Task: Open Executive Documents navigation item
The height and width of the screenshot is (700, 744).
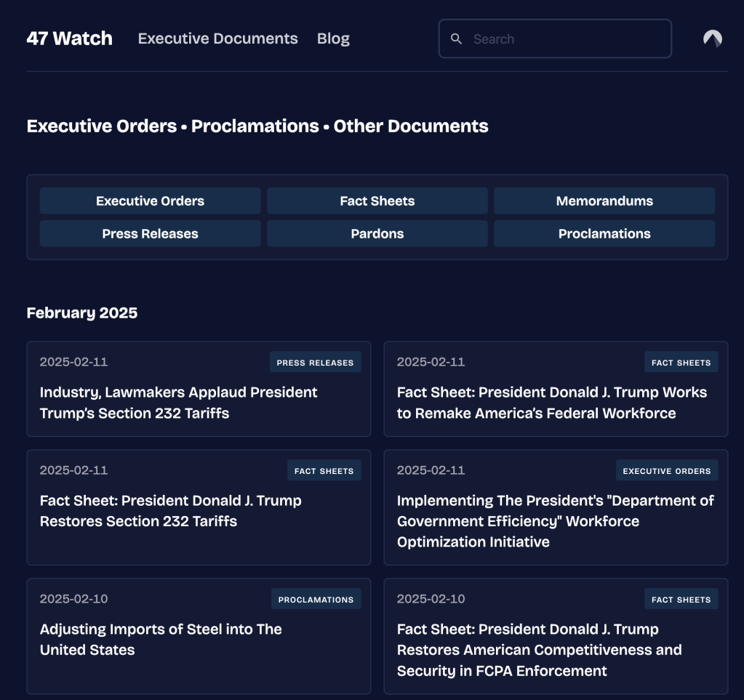Action: coord(217,39)
